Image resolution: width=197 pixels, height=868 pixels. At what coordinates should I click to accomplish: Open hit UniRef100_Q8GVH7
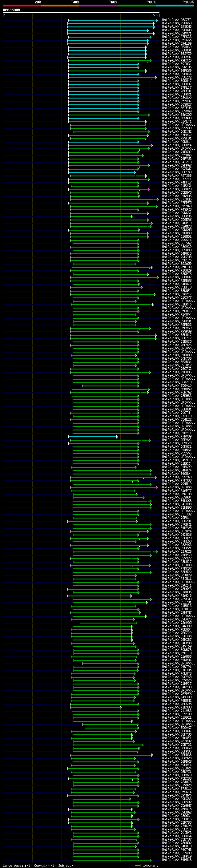tap(177, 57)
